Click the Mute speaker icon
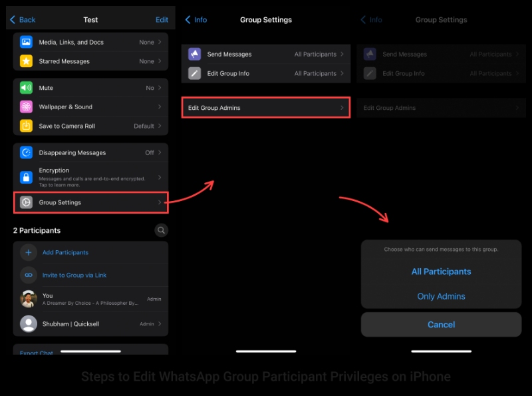This screenshot has height=396, width=532. pos(27,87)
